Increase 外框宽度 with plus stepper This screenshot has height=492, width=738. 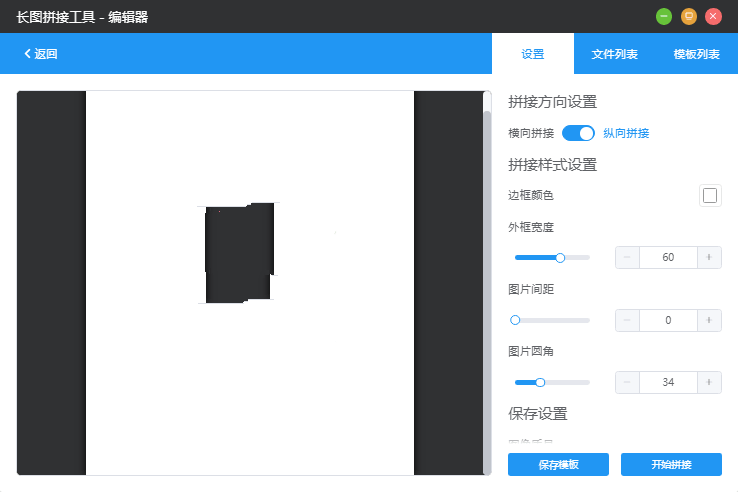coord(709,258)
